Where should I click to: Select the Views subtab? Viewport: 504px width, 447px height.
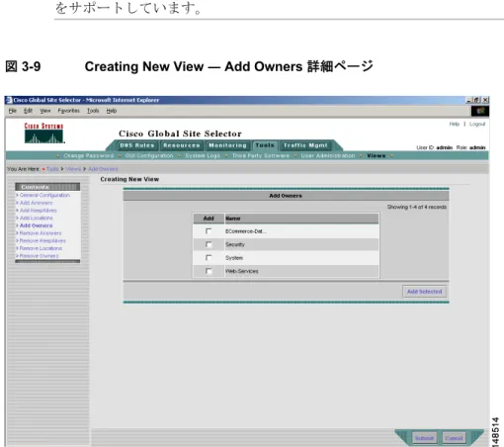377,155
